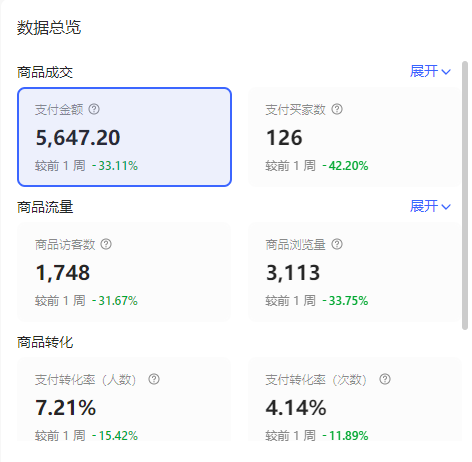Screen dimensions: 472x462
Task: Click help icon next to 支付金额
Action: (94, 109)
